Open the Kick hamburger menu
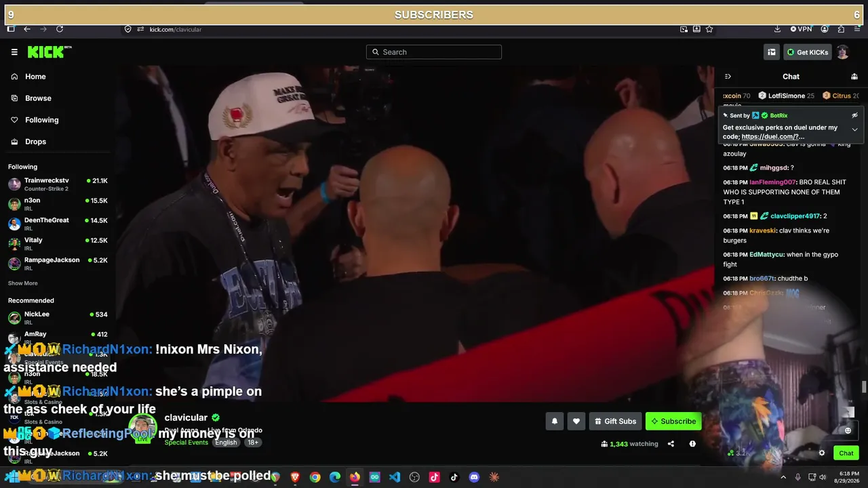The width and height of the screenshot is (868, 488). click(x=14, y=52)
